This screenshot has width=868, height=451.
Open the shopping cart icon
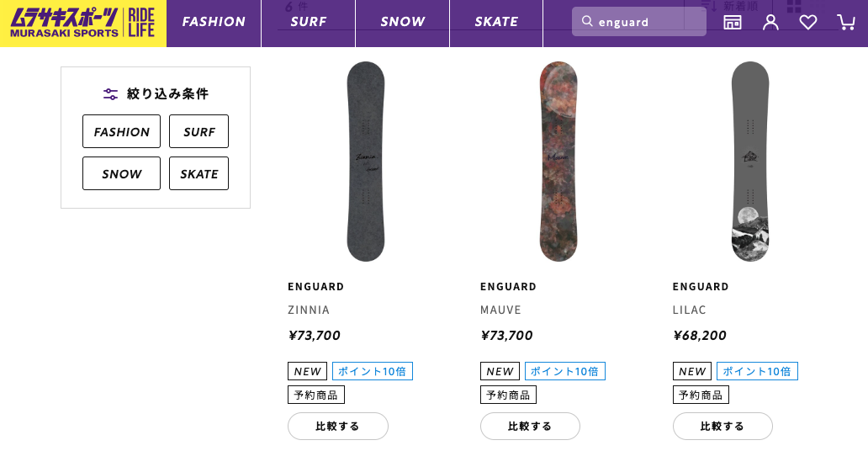845,23
